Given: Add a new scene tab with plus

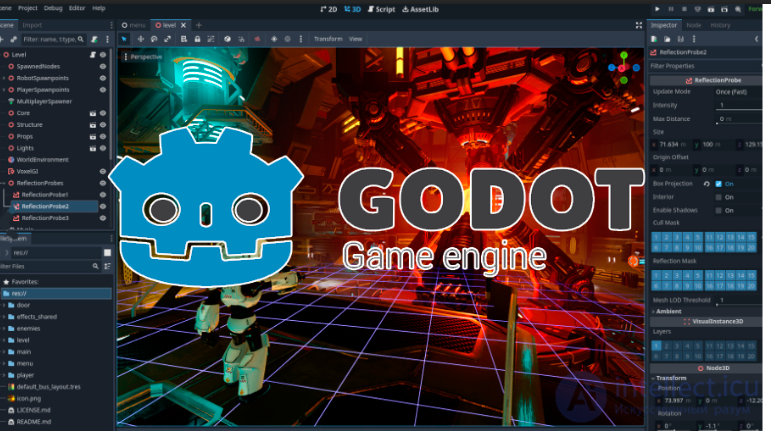Looking at the screenshot, I should pos(199,25).
